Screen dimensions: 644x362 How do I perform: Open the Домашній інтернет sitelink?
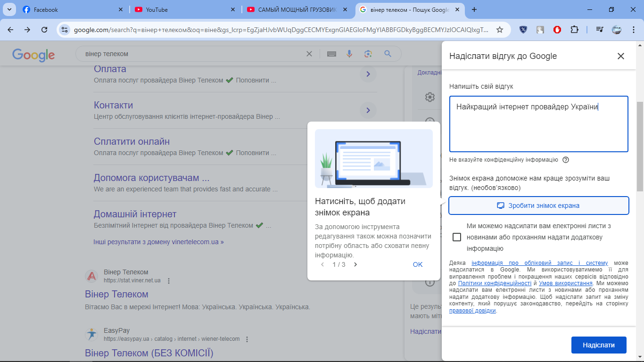(135, 214)
